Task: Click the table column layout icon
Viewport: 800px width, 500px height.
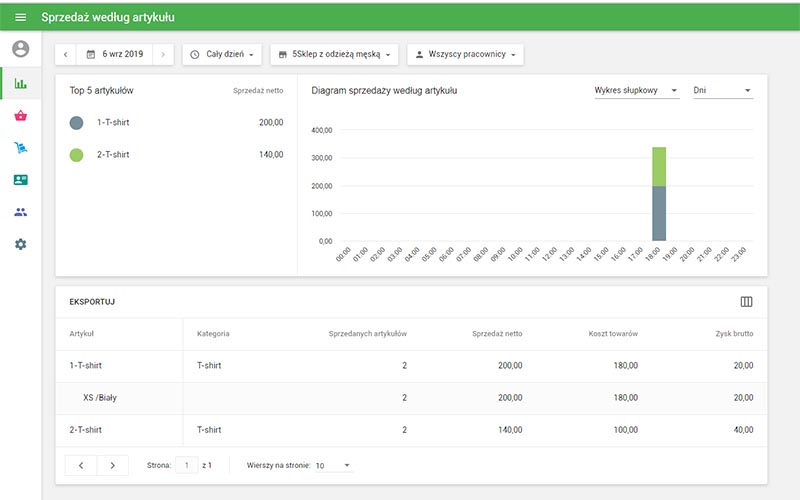Action: pos(746,302)
